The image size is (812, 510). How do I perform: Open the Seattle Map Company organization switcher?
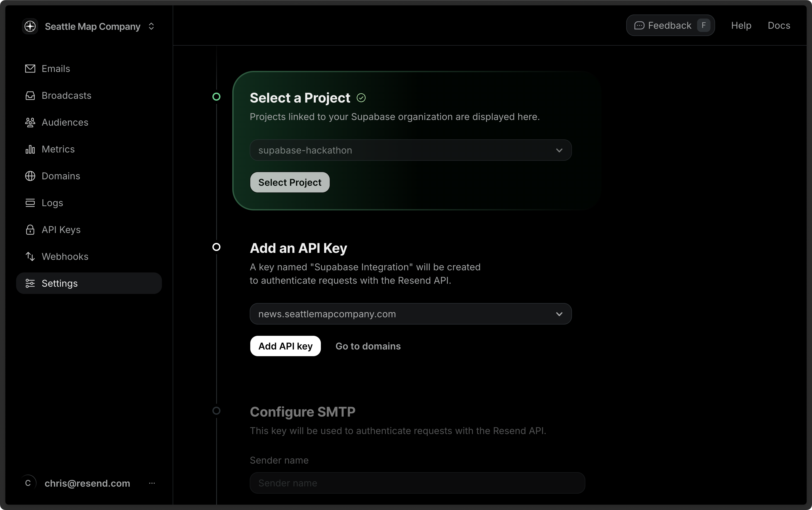click(x=151, y=26)
